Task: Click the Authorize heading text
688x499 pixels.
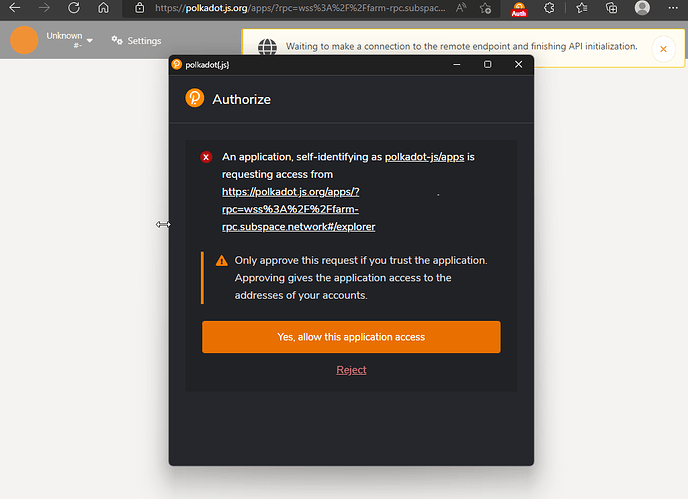Action: point(241,100)
